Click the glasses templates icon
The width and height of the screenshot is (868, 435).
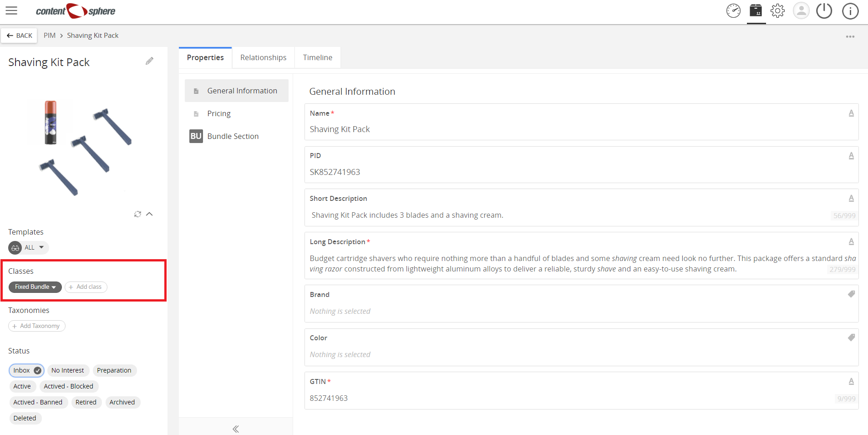15,248
